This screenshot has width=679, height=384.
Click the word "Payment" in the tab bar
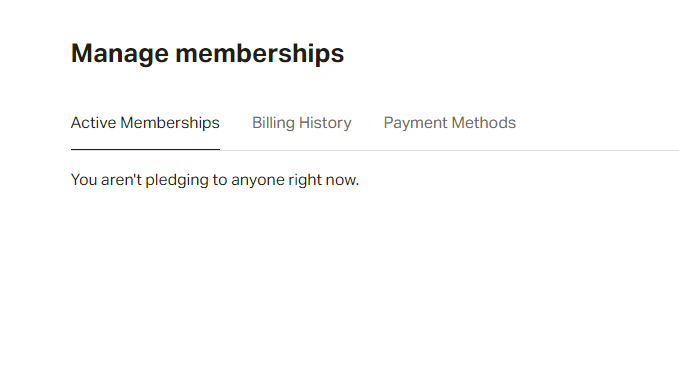[x=416, y=123]
